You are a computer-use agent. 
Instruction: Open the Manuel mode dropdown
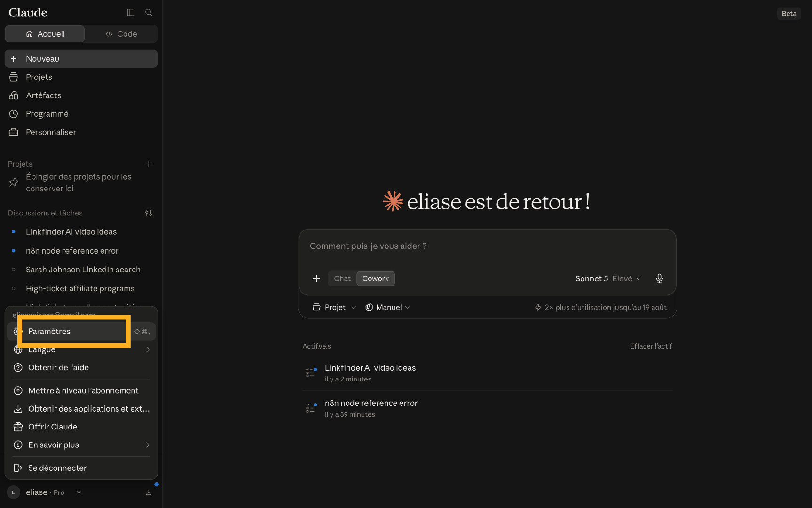[x=388, y=307]
